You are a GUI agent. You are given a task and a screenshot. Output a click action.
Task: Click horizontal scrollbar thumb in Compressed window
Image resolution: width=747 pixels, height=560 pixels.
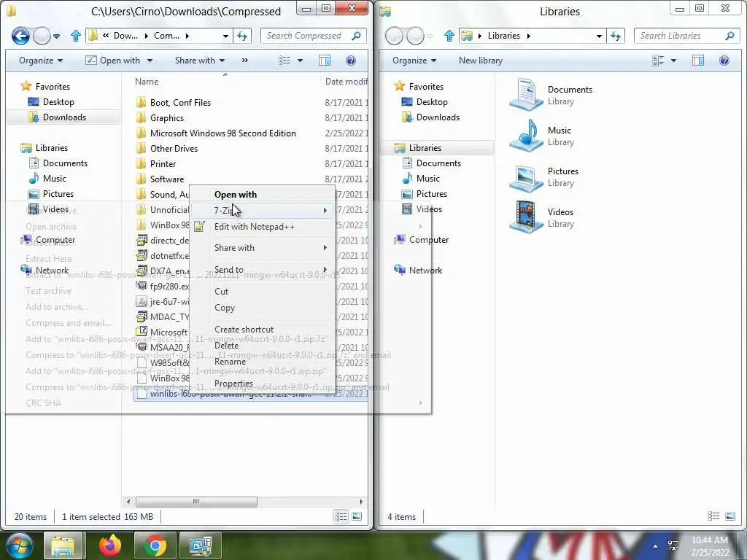196,502
